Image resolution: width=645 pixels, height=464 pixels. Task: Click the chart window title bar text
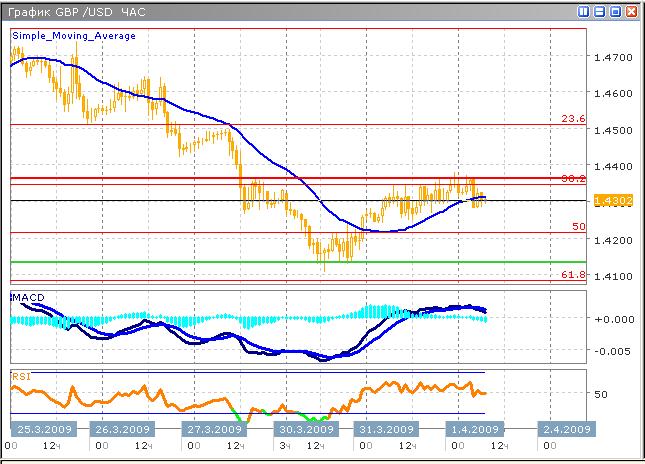point(60,12)
